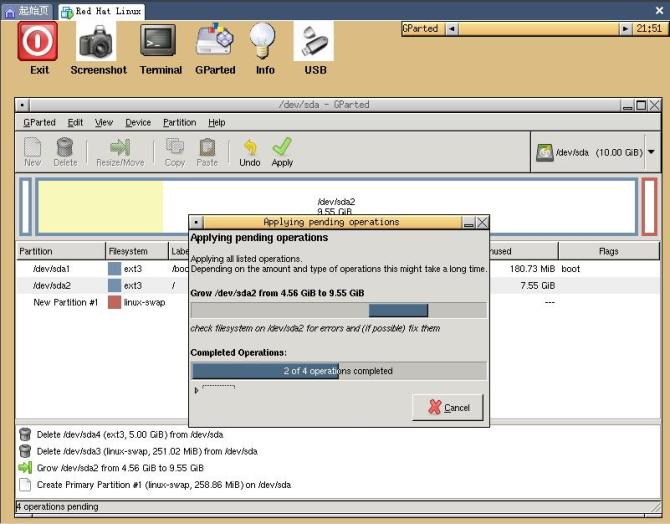670x524 pixels.
Task: Click the 'Create Primary Partition #1' operation text
Action: click(164, 485)
